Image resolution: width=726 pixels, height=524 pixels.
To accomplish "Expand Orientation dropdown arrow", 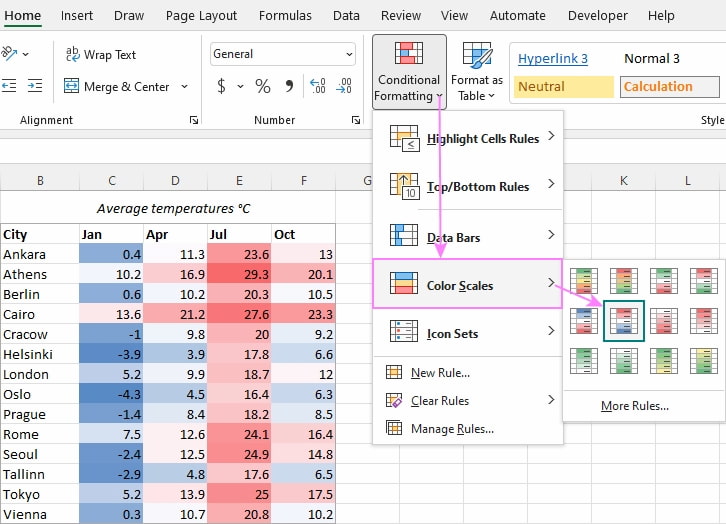I will pos(25,54).
